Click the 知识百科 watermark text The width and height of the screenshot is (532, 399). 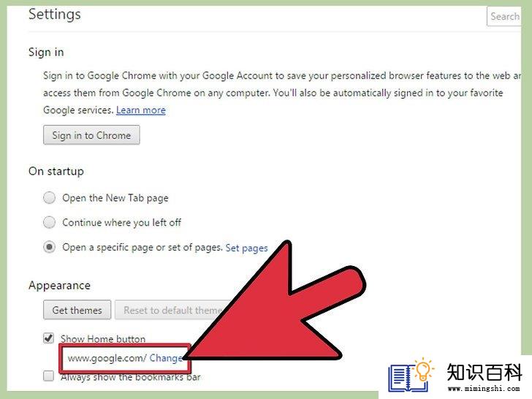click(484, 372)
